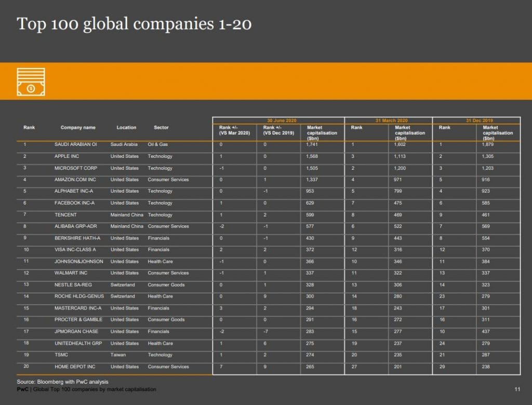
Task: Click page number 11 in footer
Action: click(x=517, y=389)
